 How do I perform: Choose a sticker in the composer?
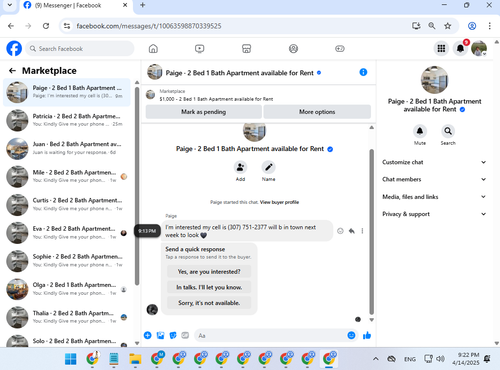173,335
